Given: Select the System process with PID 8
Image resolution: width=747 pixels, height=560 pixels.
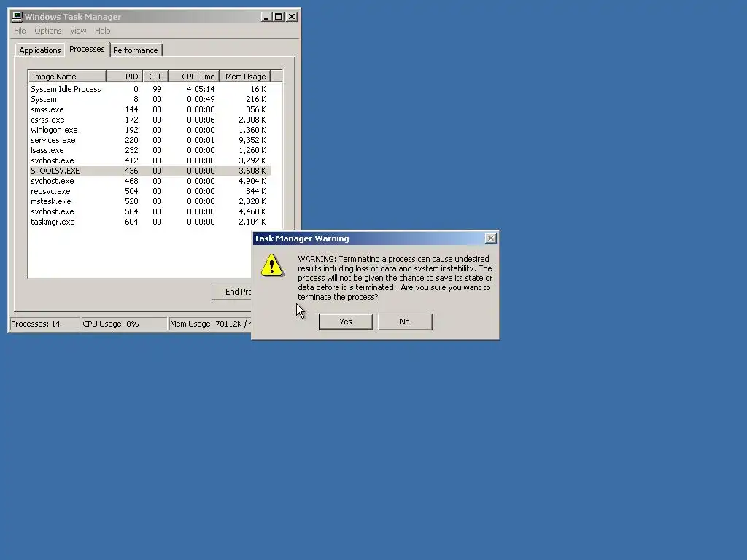Looking at the screenshot, I should coord(150,99).
